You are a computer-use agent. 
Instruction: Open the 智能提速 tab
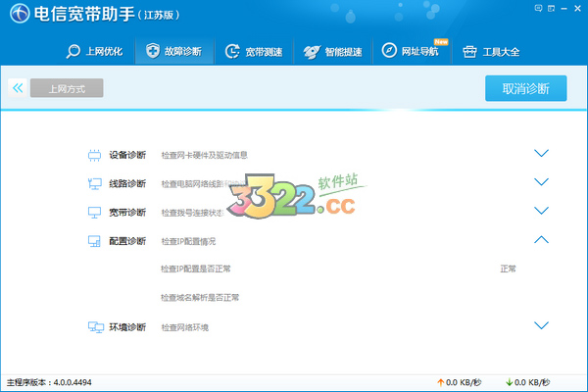(333, 51)
